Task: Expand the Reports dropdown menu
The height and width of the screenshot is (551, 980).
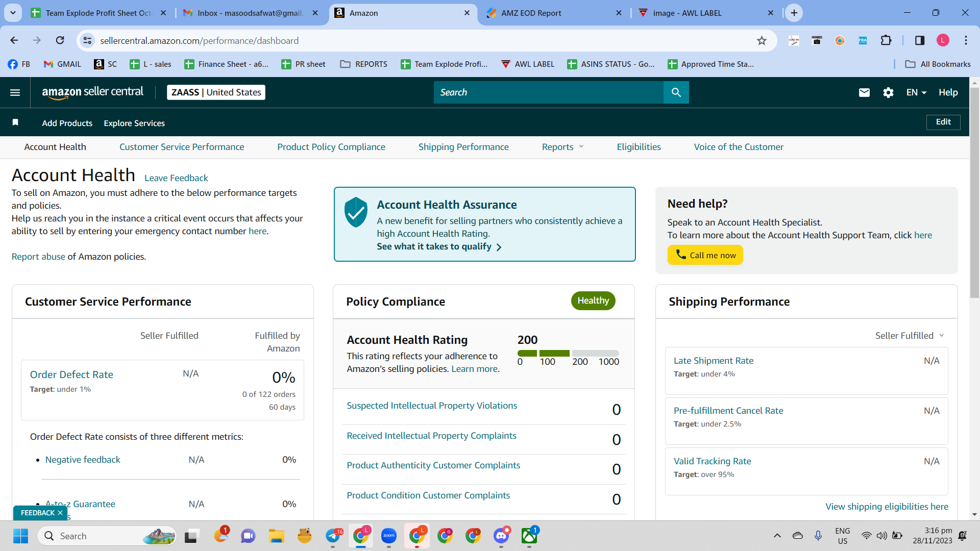Action: pos(562,147)
